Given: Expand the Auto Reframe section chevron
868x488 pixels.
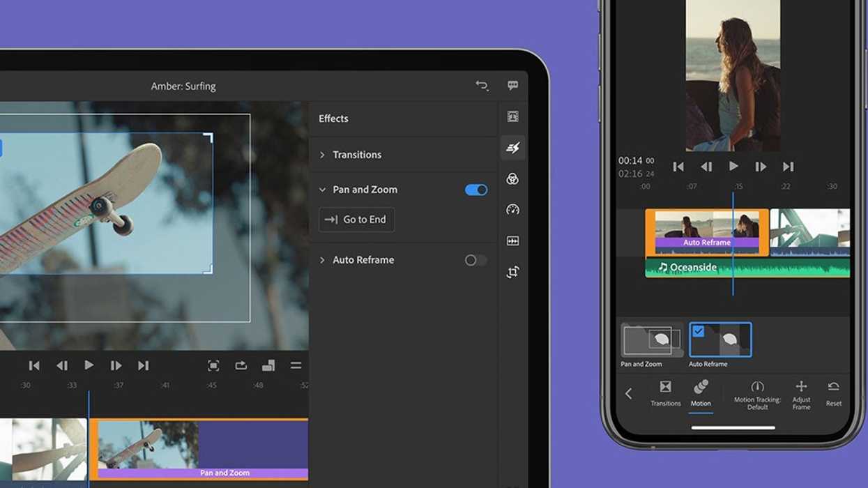Looking at the screenshot, I should [322, 260].
